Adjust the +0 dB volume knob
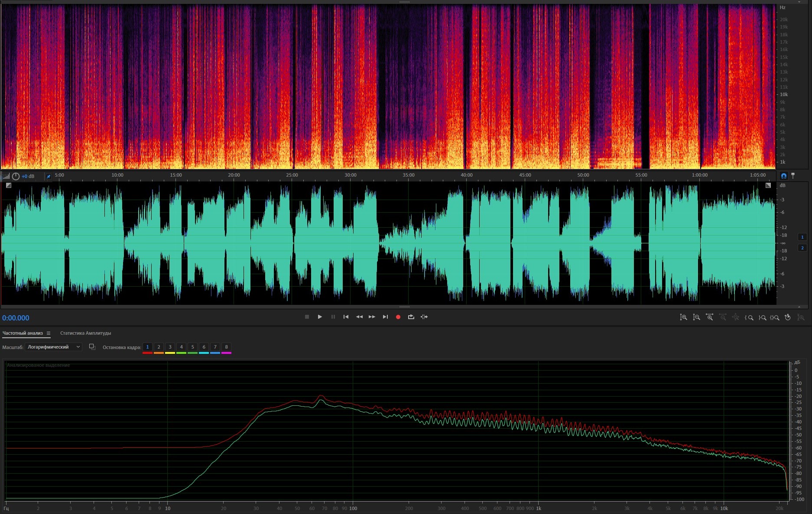Screen dimensions: 812x514 [16, 176]
